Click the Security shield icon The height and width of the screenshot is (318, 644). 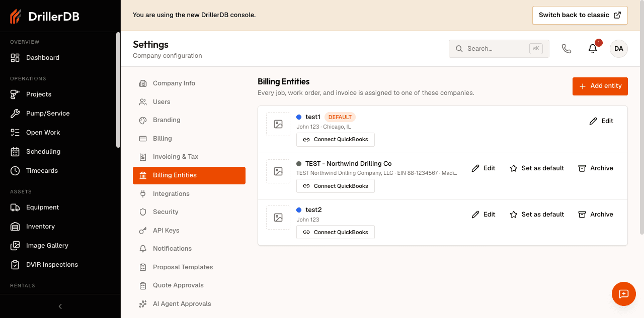click(x=143, y=212)
